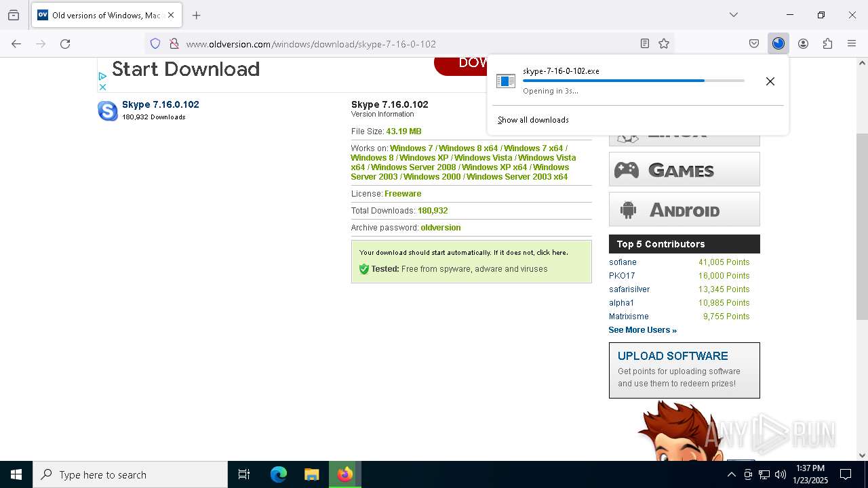This screenshot has width=868, height=488.
Task: Click the Start Download ad text
Action: (186, 69)
